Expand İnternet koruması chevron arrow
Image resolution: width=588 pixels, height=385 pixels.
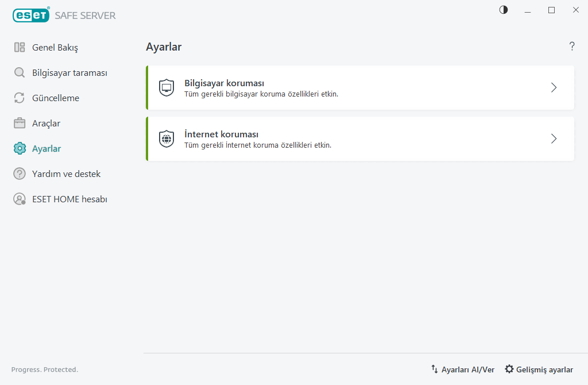(x=554, y=139)
